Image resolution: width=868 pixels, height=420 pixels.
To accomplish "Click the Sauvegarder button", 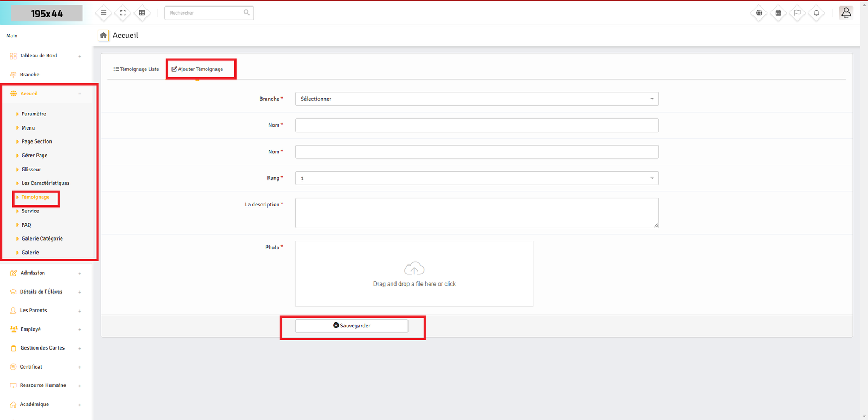I will coord(352,326).
